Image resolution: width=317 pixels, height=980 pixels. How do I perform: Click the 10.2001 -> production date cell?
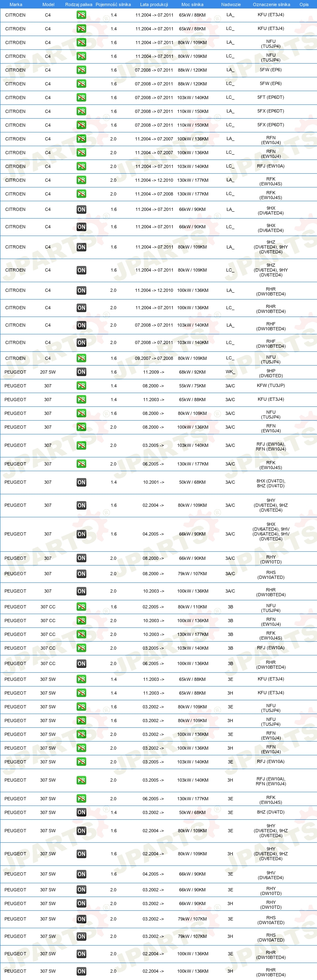[153, 482]
